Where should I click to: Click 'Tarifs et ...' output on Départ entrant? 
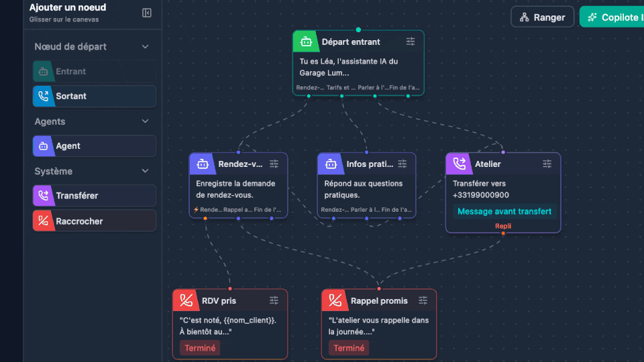tap(341, 87)
